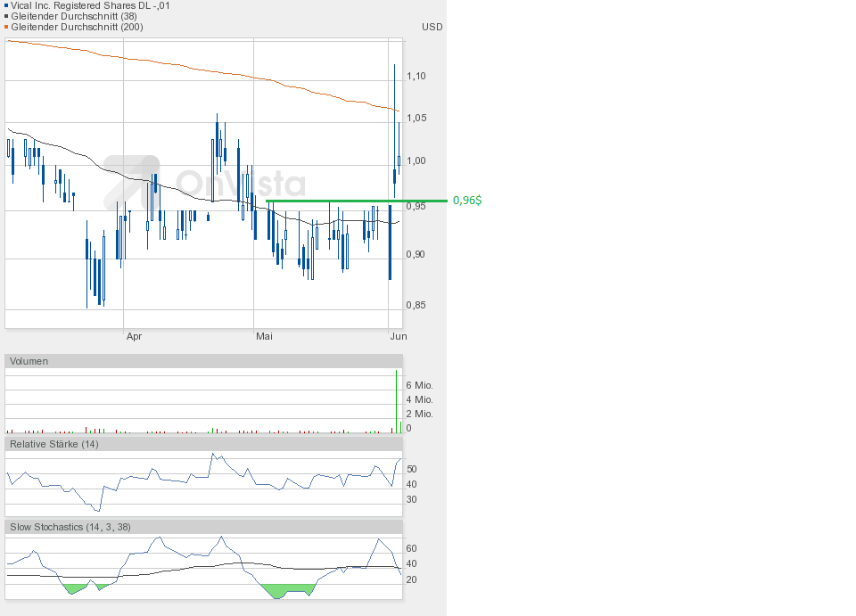Click the tall green volume spike bar
The width and height of the screenshot is (856, 616).
tap(397, 401)
